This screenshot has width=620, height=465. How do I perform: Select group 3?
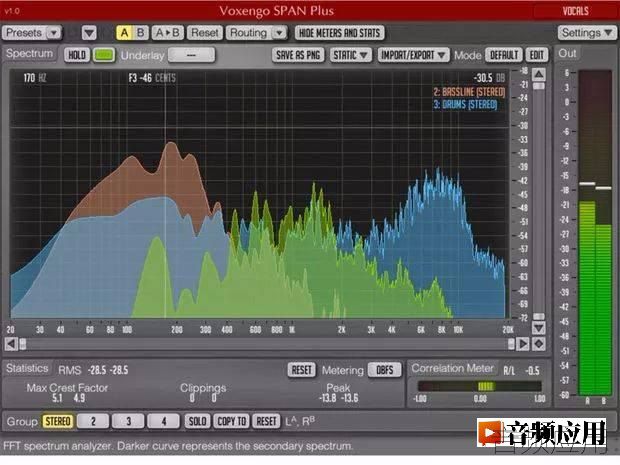pyautogui.click(x=128, y=421)
